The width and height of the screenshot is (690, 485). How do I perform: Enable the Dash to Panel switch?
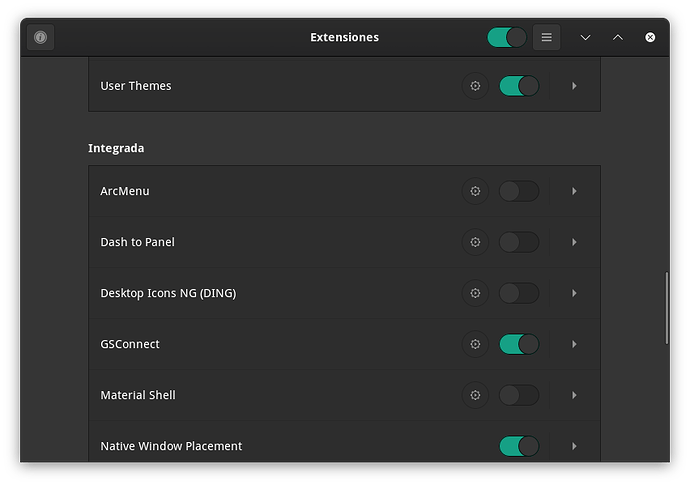pyautogui.click(x=519, y=242)
